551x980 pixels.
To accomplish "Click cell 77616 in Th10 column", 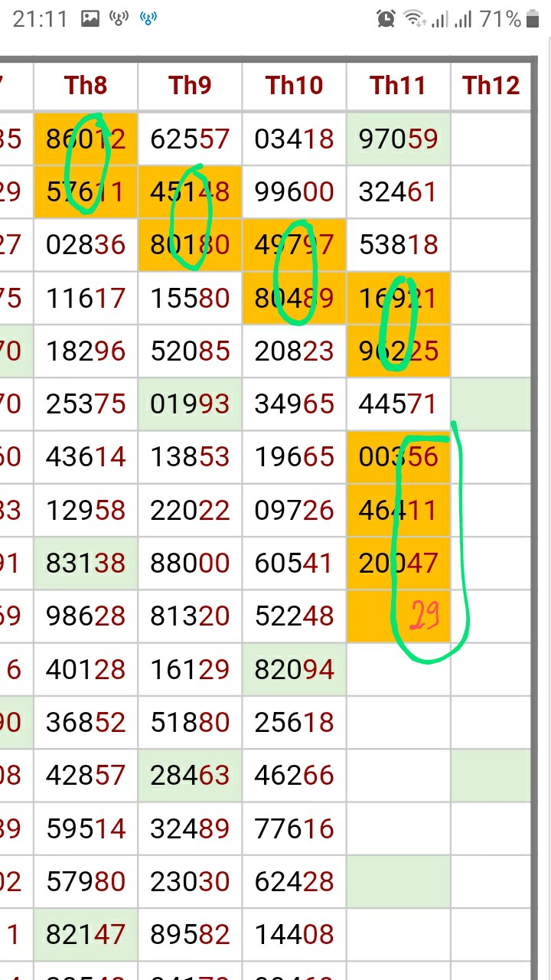I will click(x=294, y=828).
